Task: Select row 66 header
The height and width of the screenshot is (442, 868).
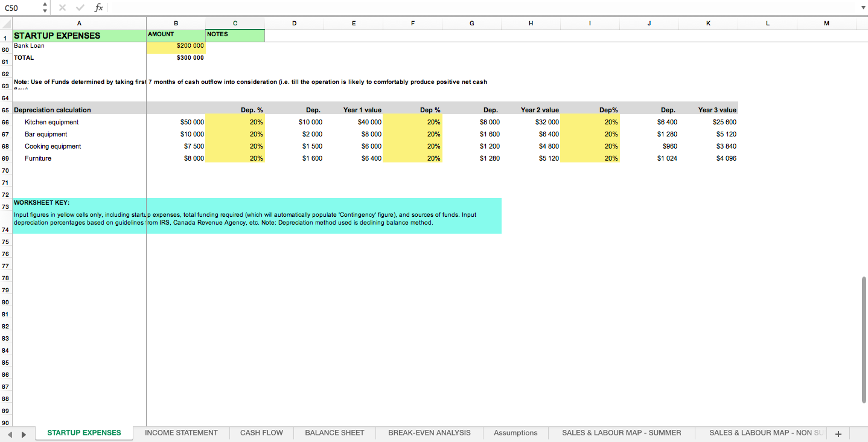Action: tap(5, 122)
